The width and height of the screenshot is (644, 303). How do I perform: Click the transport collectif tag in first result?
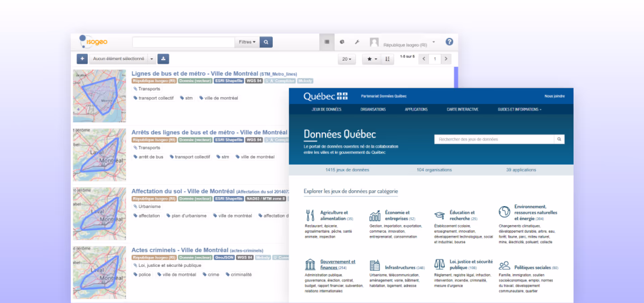click(154, 98)
